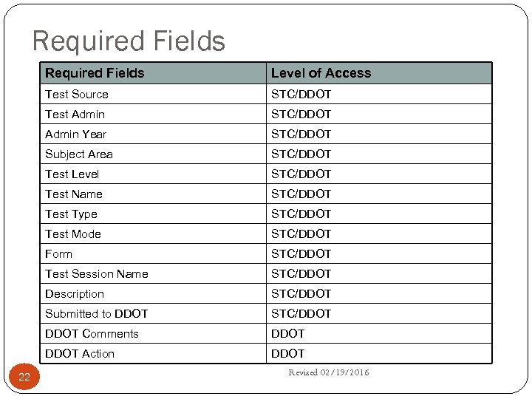Image resolution: width=532 pixels, height=399 pixels.
Task: Click the large "Required Fields" slide title
Action: coord(129,41)
